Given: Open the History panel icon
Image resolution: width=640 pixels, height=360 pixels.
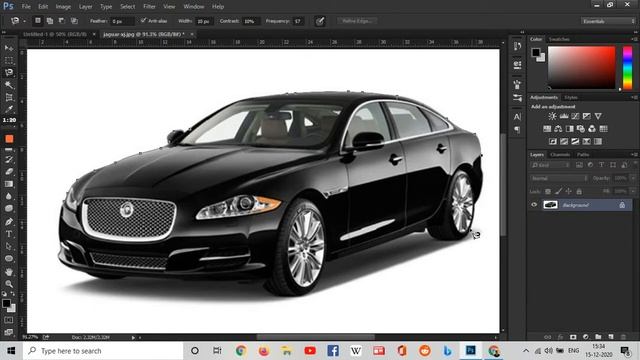Looking at the screenshot, I should tap(518, 46).
